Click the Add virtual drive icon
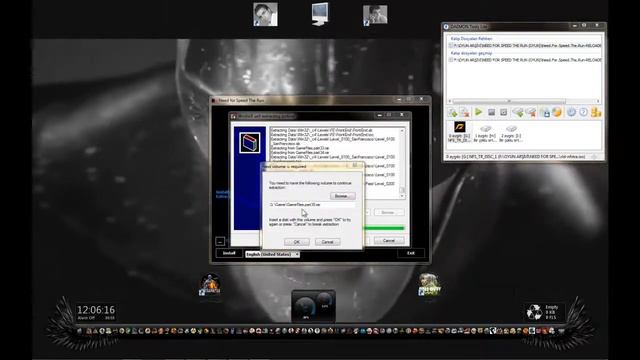640x360 pixels. [x=518, y=112]
